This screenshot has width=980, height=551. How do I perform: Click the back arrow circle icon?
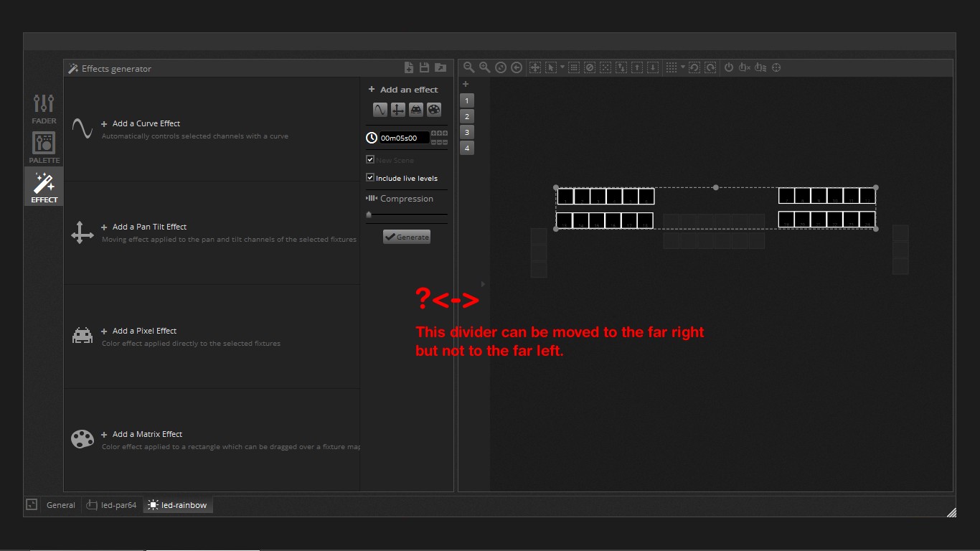point(517,67)
